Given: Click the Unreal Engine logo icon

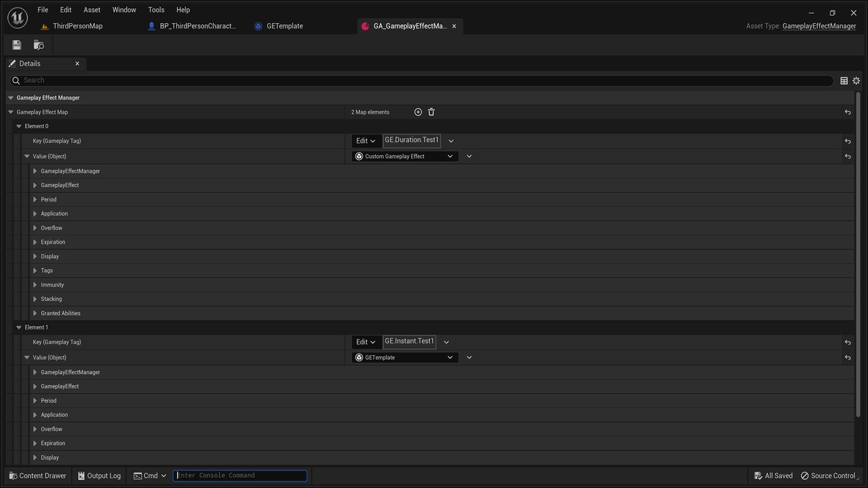Looking at the screenshot, I should 17,18.
